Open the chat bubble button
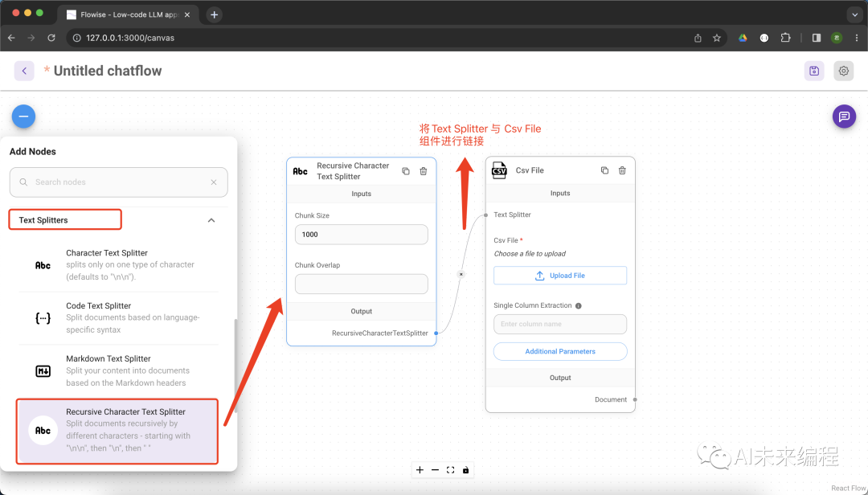868x495 pixels. (x=844, y=117)
